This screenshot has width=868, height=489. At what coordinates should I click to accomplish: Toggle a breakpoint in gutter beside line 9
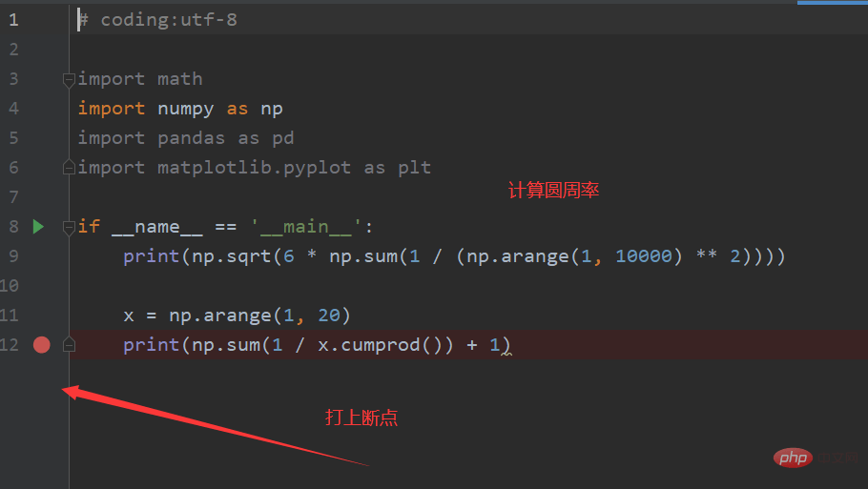tap(42, 256)
